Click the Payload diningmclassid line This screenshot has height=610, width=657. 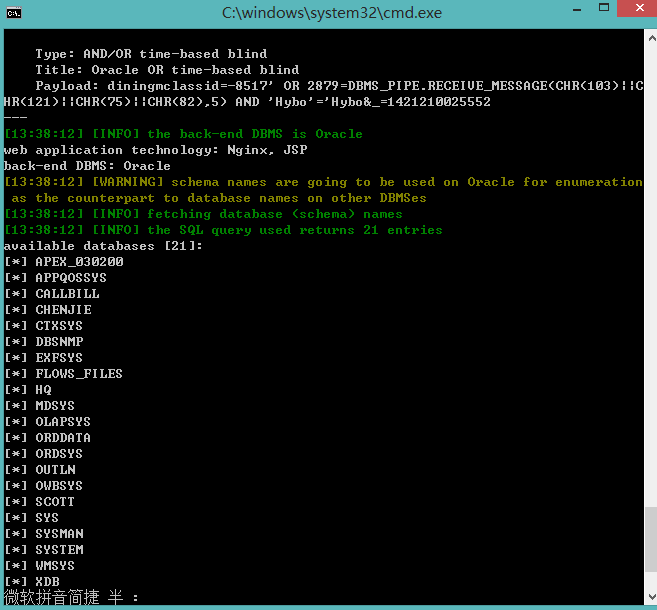(x=323, y=94)
